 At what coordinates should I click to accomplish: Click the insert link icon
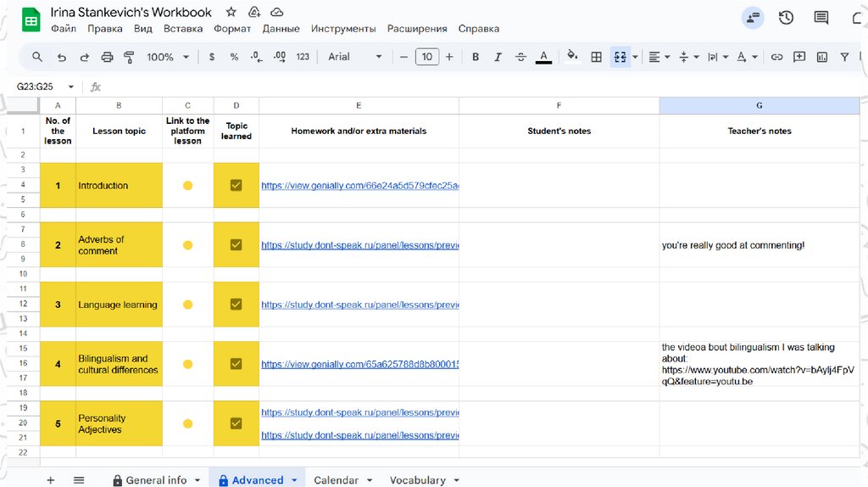click(776, 57)
